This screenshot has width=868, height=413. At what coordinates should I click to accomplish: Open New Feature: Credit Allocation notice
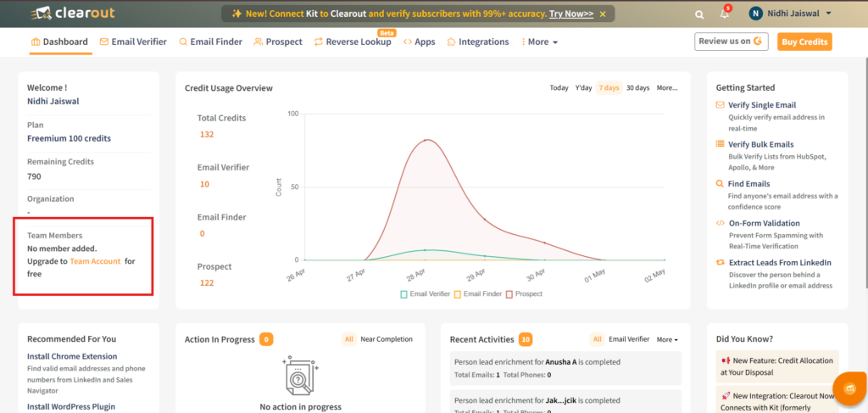tap(777, 366)
